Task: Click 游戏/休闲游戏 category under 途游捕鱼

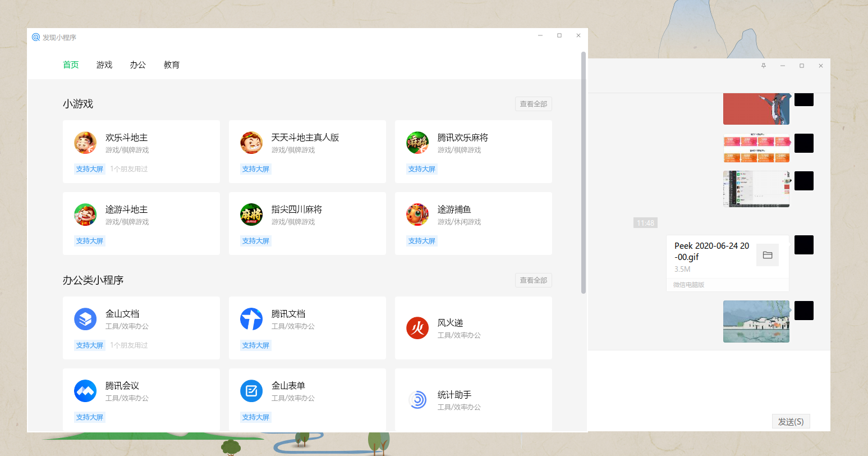Action: 460,222
